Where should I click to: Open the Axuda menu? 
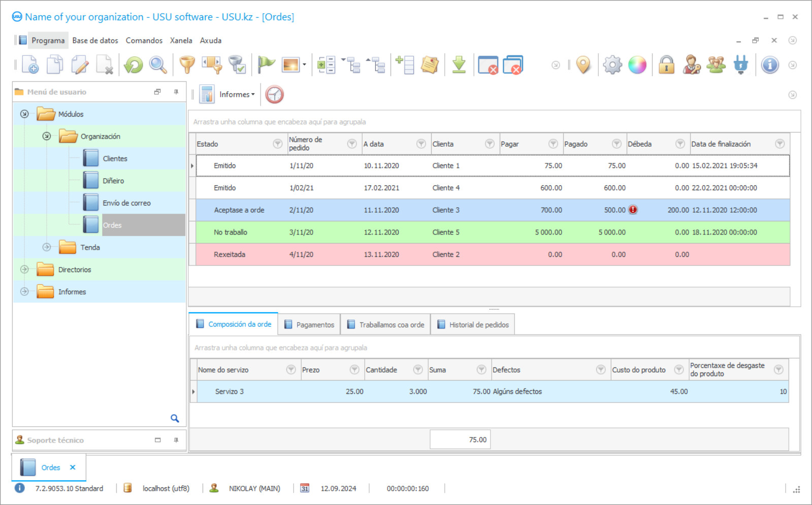(211, 41)
